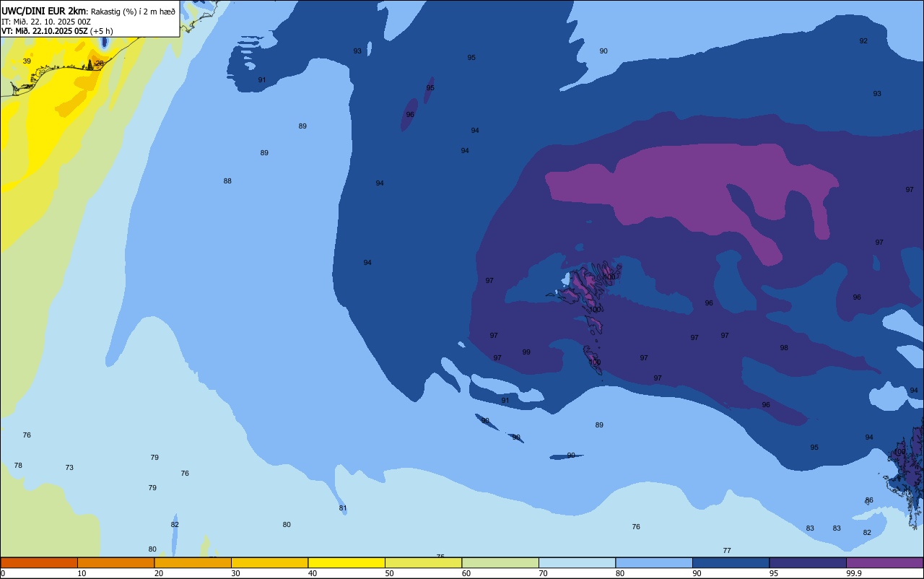Click the 60–70 pale green legend swatch
Screen dimensions: 924x579
500,562
